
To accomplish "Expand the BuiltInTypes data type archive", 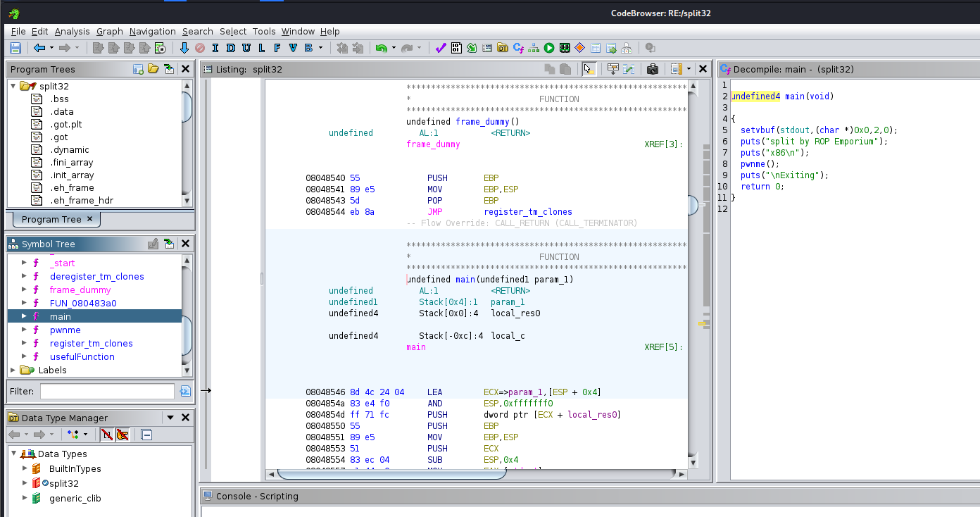I will pos(25,469).
